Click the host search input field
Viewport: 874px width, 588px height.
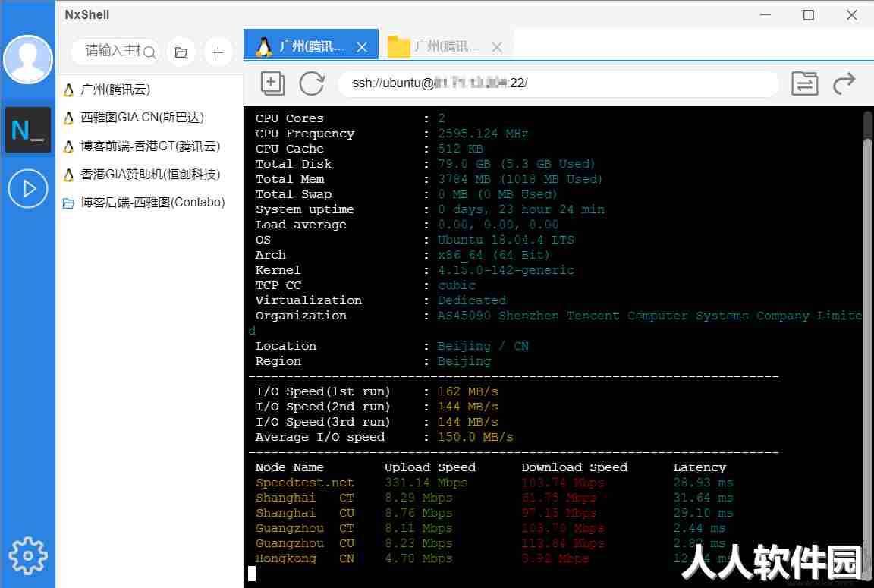115,52
